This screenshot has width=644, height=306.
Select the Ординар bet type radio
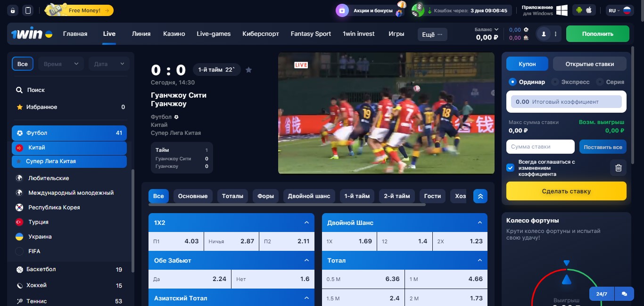[x=512, y=82]
